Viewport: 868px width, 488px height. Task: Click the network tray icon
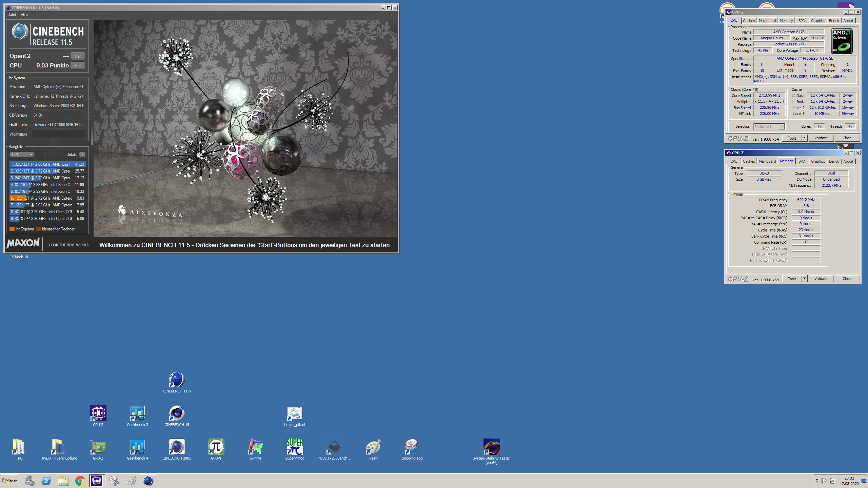[832, 481]
